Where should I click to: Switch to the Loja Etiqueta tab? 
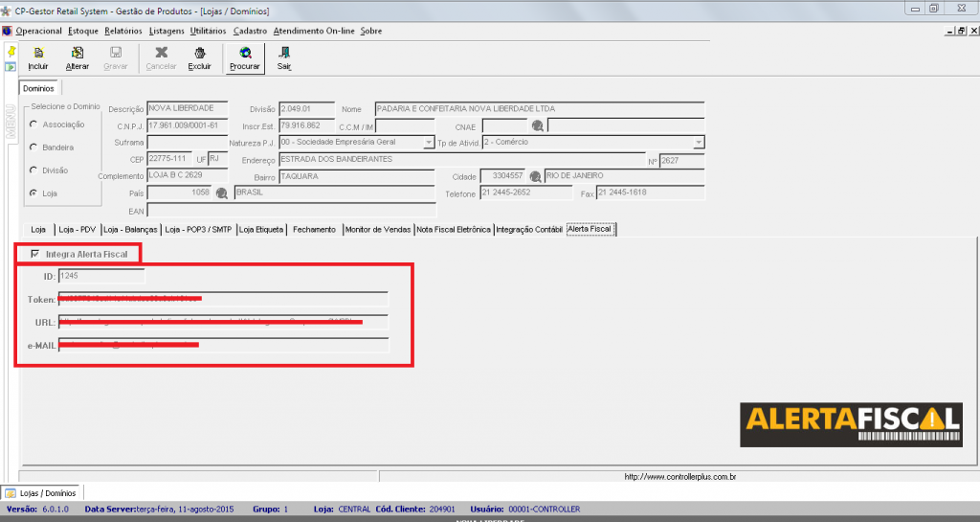261,230
